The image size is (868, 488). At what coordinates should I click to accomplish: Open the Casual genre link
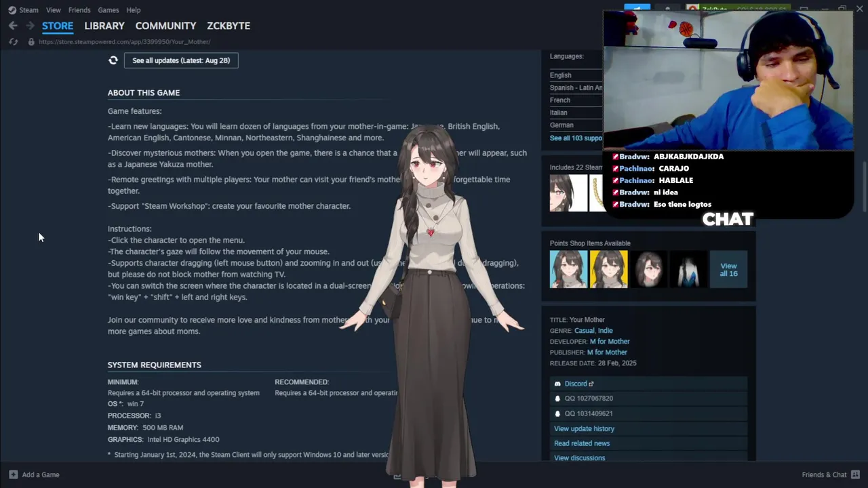click(x=585, y=331)
